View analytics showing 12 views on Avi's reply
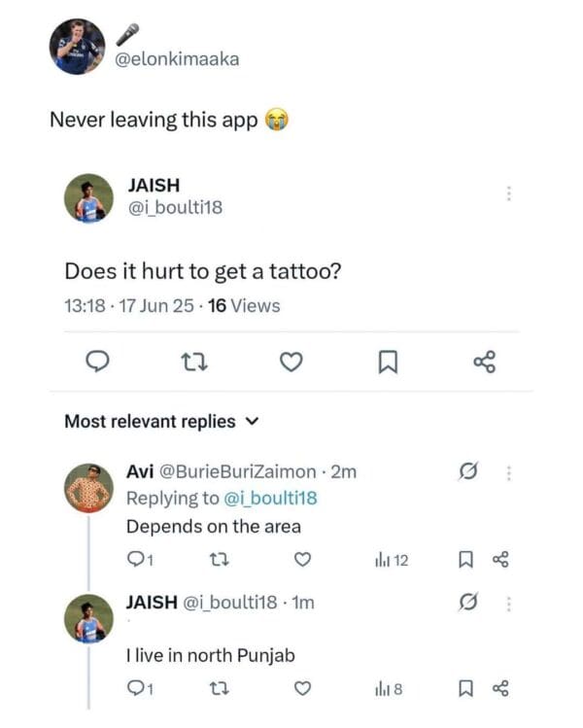 tap(391, 559)
